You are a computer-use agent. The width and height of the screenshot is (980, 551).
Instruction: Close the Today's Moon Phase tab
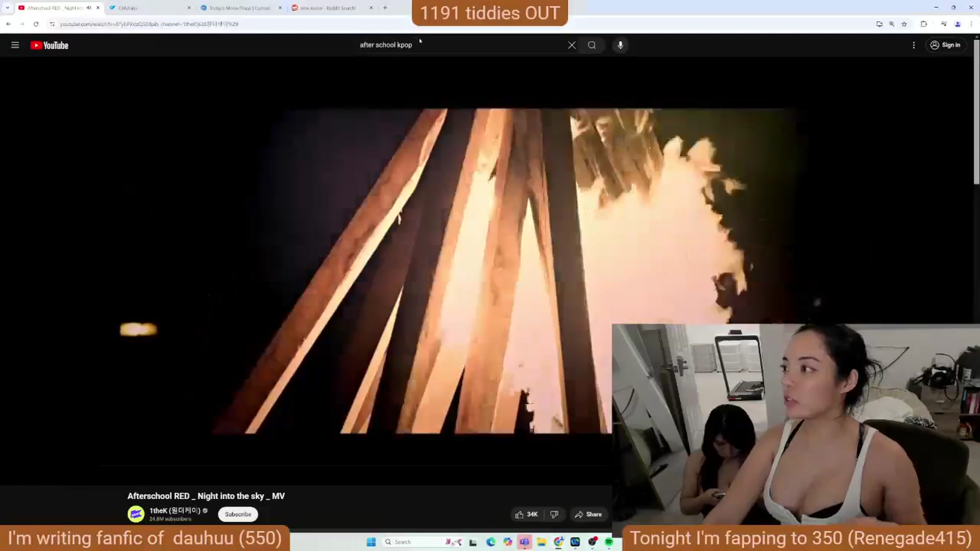tap(280, 8)
